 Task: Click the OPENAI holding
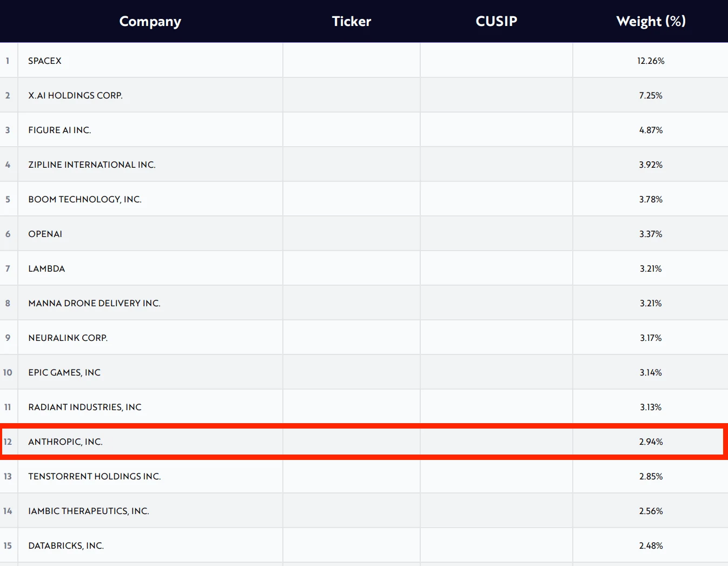click(45, 234)
